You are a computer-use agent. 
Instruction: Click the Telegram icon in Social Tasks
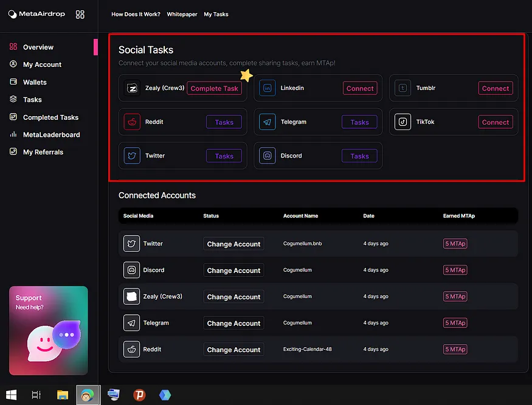[x=268, y=122]
